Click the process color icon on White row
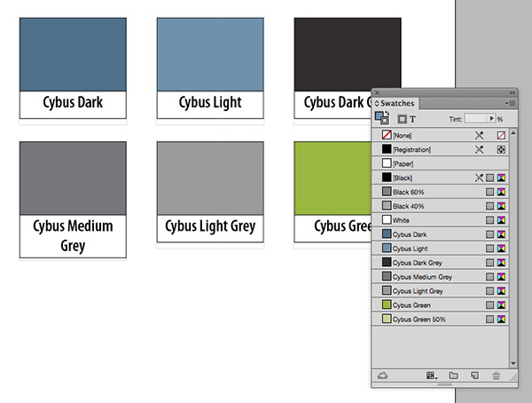Screen dimensions: 532x403 (489, 220)
